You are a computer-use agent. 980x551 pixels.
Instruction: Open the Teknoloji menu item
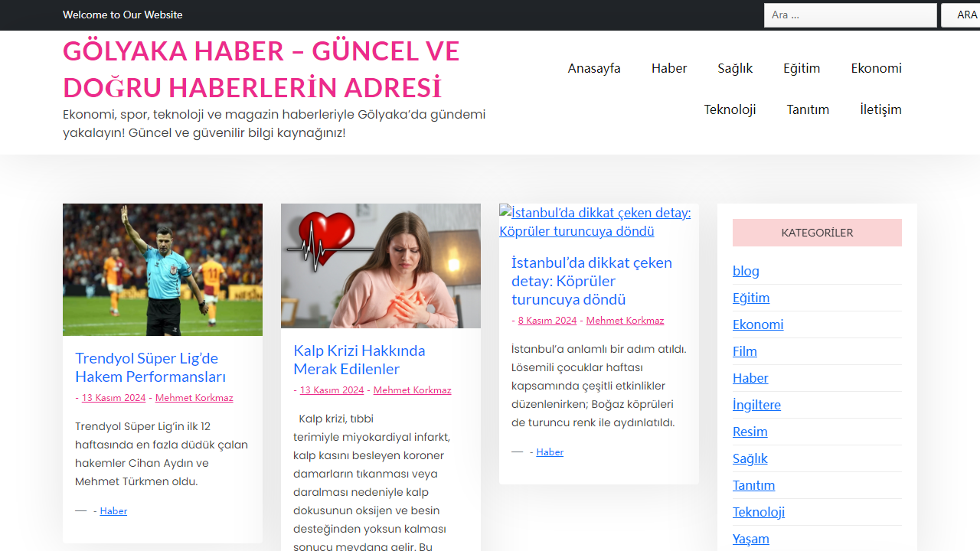click(x=730, y=109)
